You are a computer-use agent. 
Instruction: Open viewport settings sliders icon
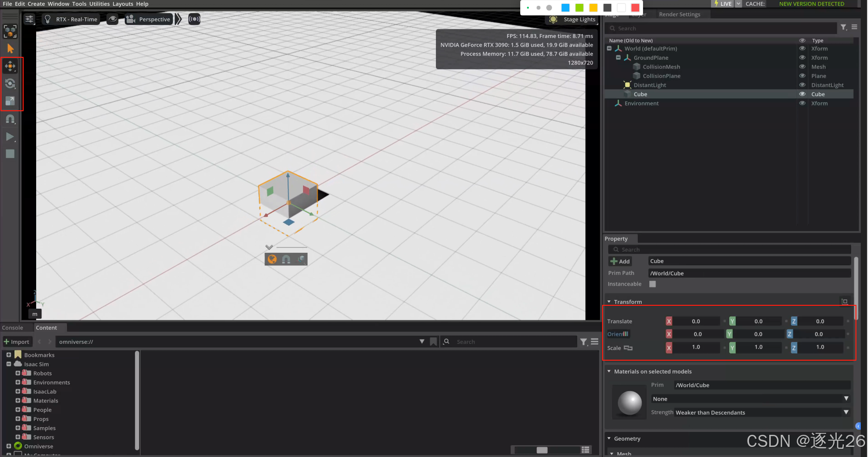pyautogui.click(x=29, y=19)
